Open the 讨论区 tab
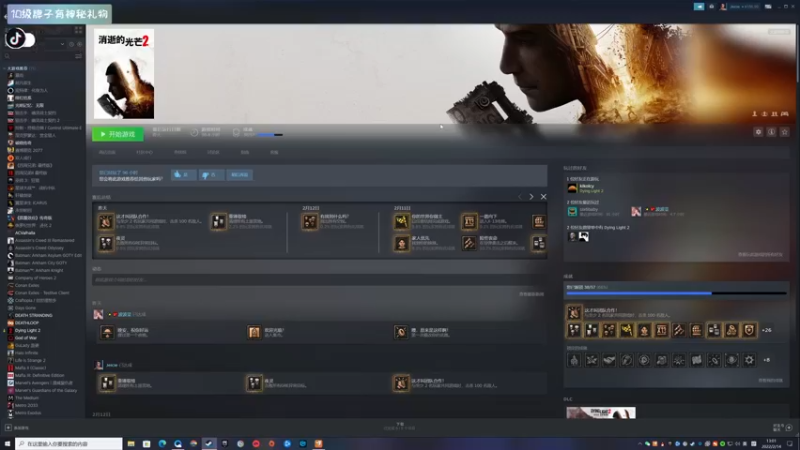Screen dimensions: 800x450 [213, 153]
